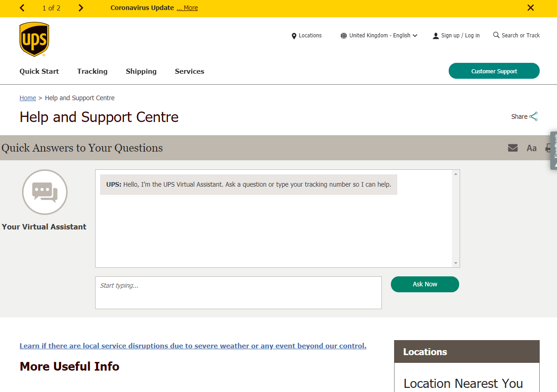Click the previous alert arrow
The image size is (557, 392).
coord(22,8)
